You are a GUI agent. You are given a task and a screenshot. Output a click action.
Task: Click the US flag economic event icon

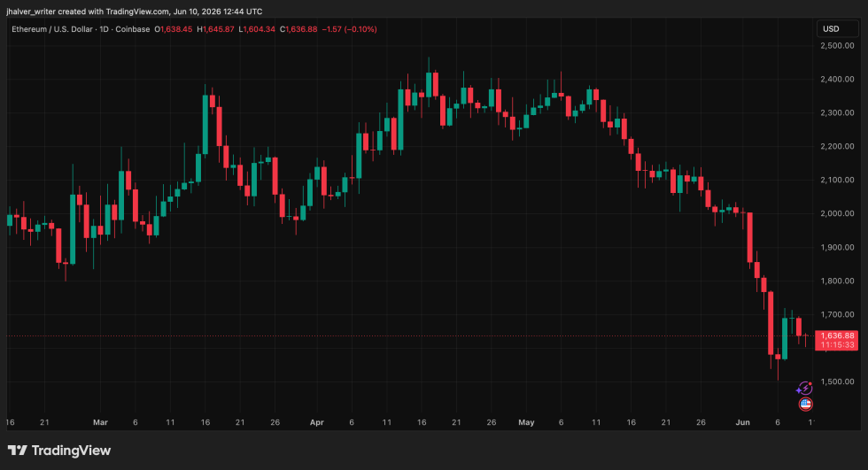point(805,405)
